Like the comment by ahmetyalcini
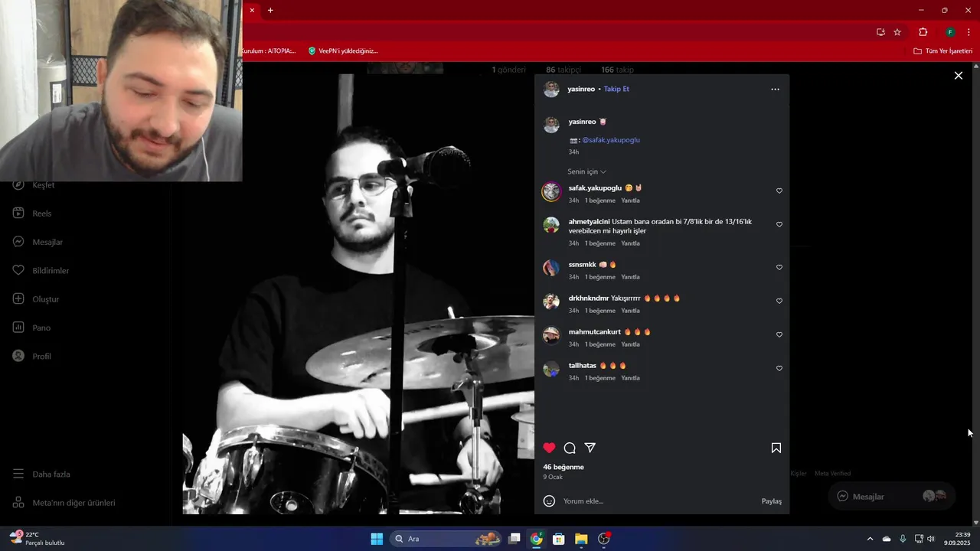 (x=779, y=224)
